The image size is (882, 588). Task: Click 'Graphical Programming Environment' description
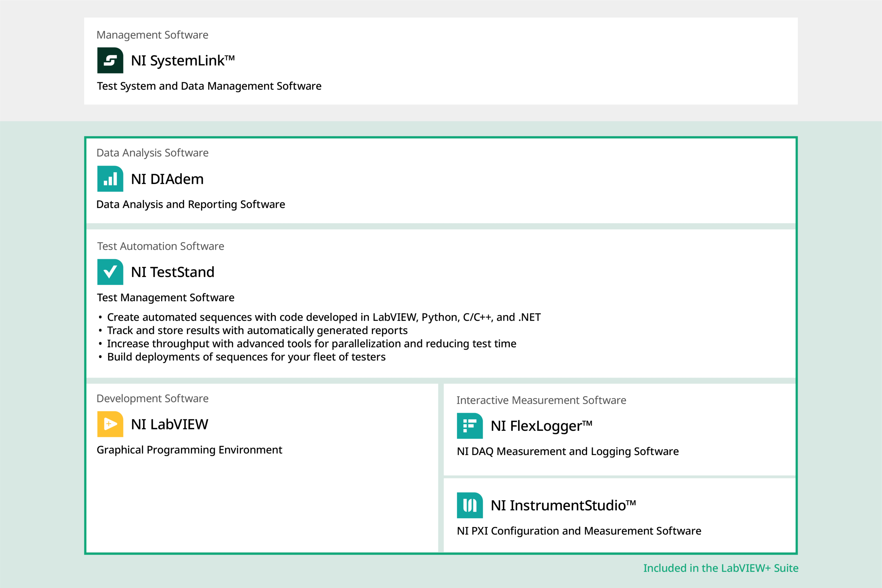point(189,450)
